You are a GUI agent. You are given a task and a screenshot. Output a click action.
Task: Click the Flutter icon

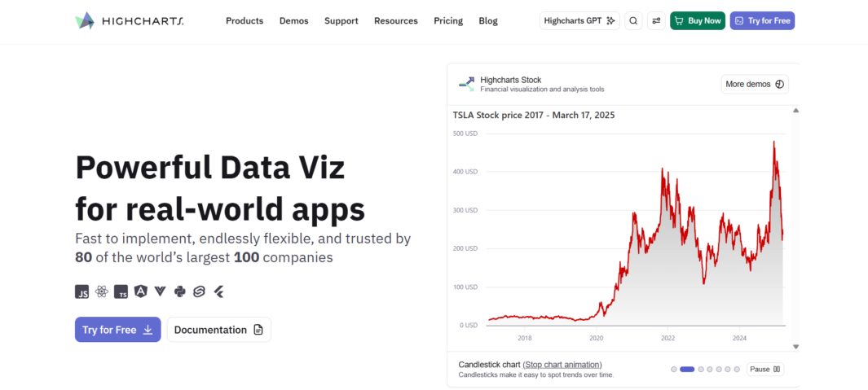[219, 291]
